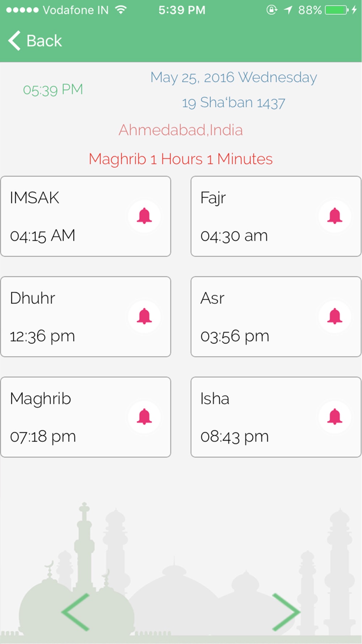Tap the May 25, 2016 Wednesday date
362x644 pixels.
(x=233, y=78)
